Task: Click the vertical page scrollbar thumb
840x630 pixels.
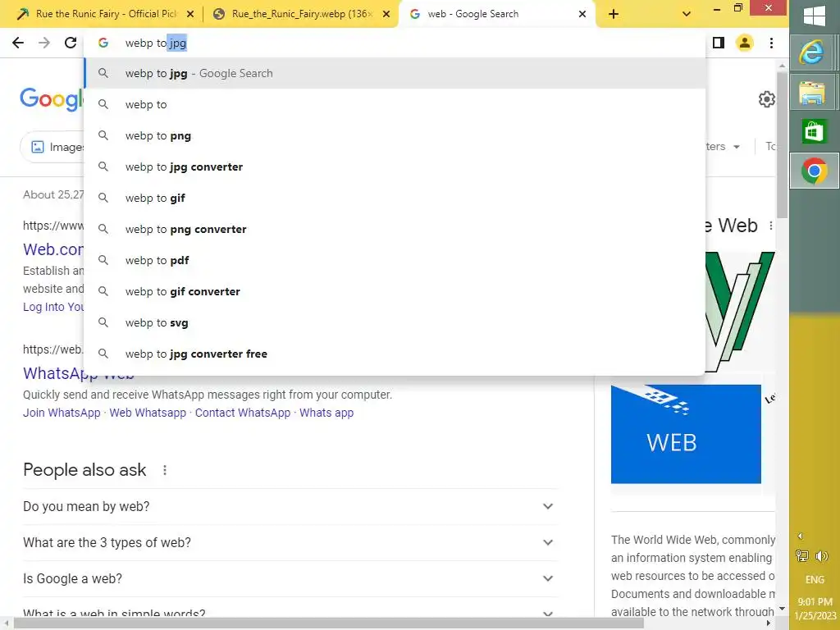Action: tap(782, 144)
